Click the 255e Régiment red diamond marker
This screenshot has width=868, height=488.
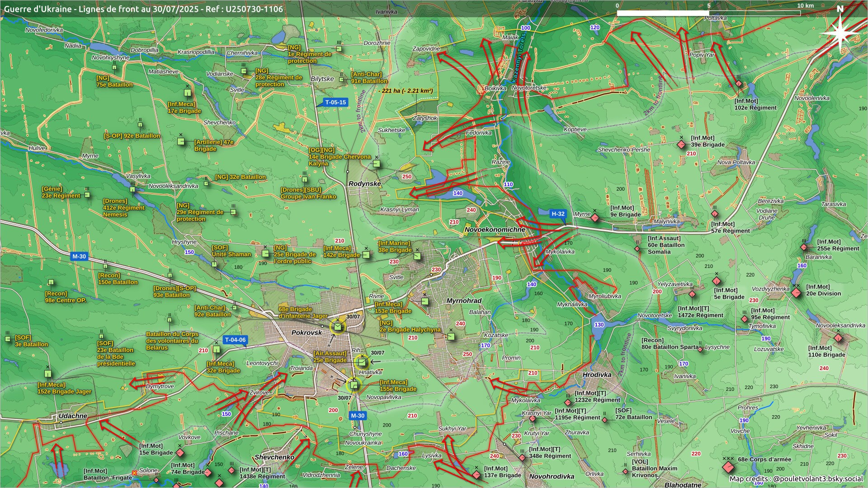click(x=804, y=247)
